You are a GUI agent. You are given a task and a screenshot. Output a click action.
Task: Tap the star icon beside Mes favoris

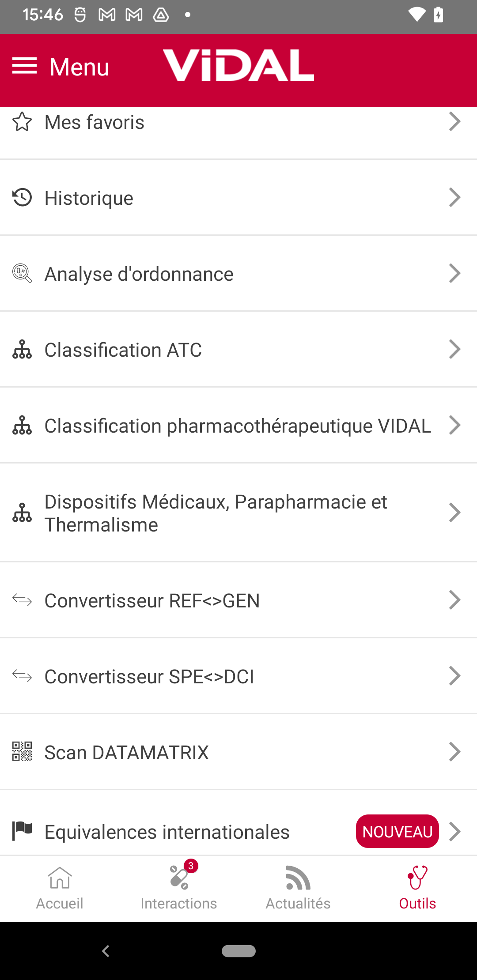[x=22, y=122]
